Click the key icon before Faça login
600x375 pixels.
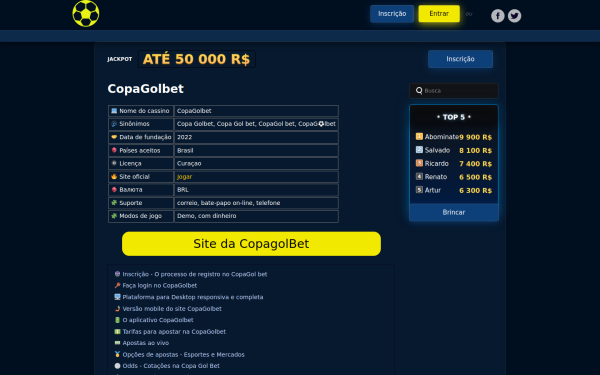[x=117, y=285]
